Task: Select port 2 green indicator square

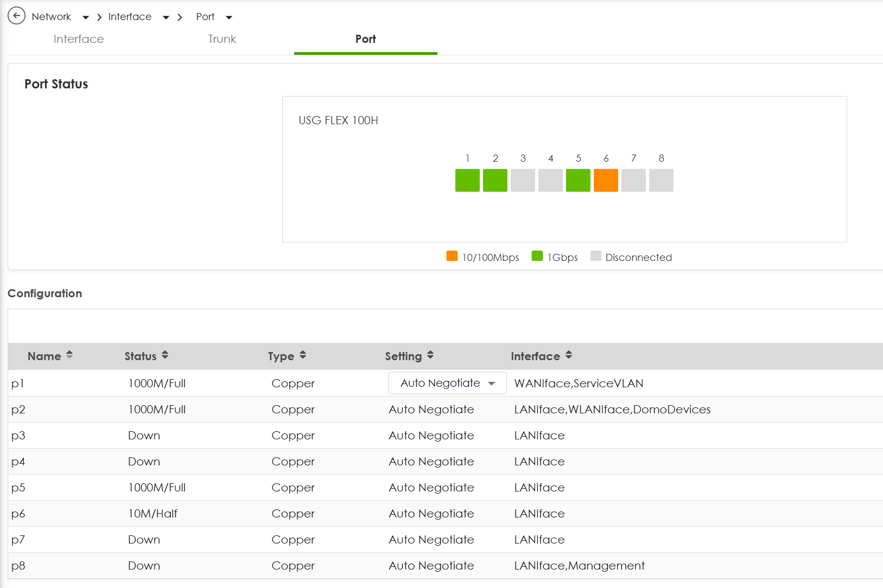Action: coord(495,180)
